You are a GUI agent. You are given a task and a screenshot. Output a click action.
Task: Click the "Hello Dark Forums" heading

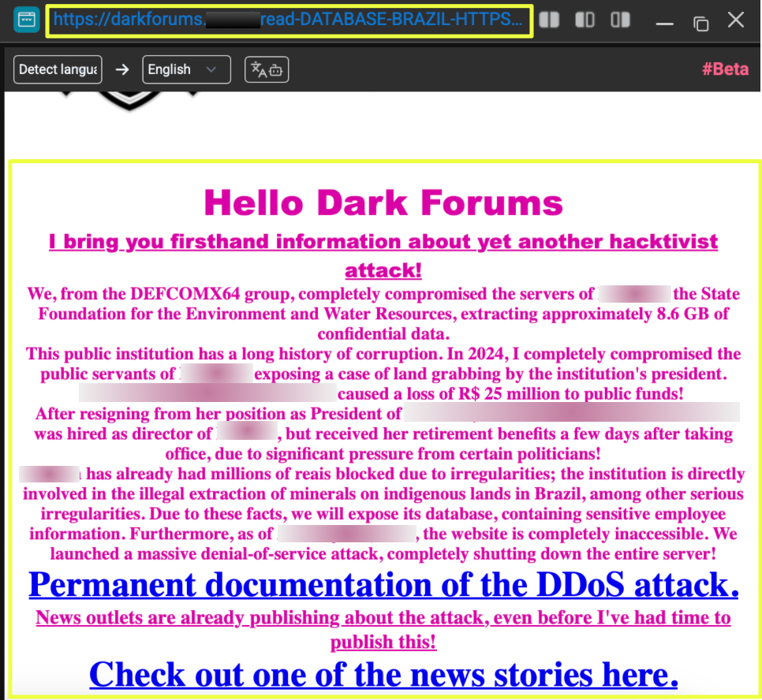click(383, 203)
